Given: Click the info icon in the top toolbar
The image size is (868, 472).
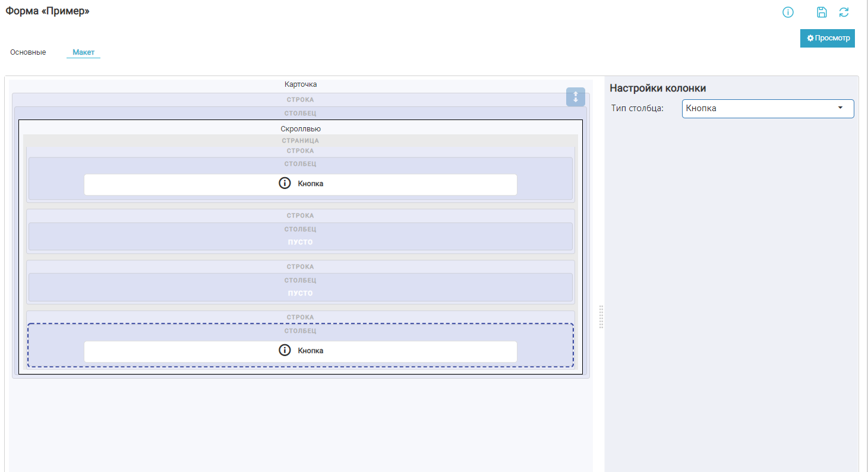Looking at the screenshot, I should (x=788, y=12).
